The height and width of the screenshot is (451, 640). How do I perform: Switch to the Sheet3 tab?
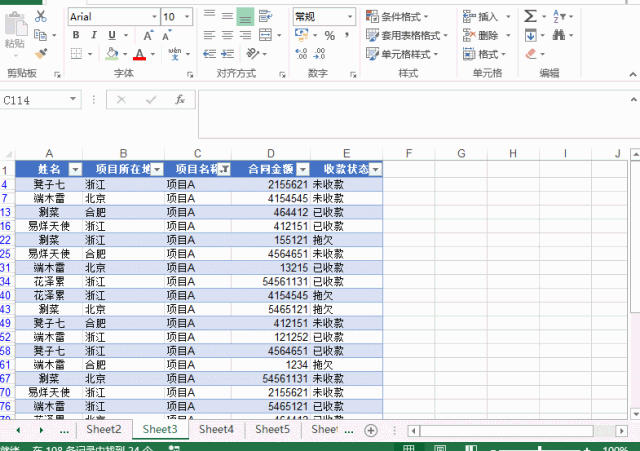pyautogui.click(x=160, y=429)
